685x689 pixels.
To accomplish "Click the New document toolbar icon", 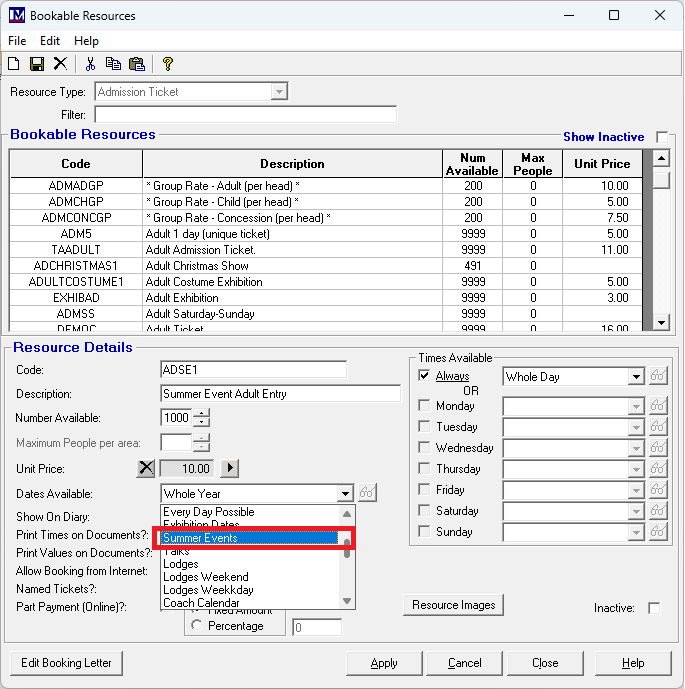I will pyautogui.click(x=14, y=64).
